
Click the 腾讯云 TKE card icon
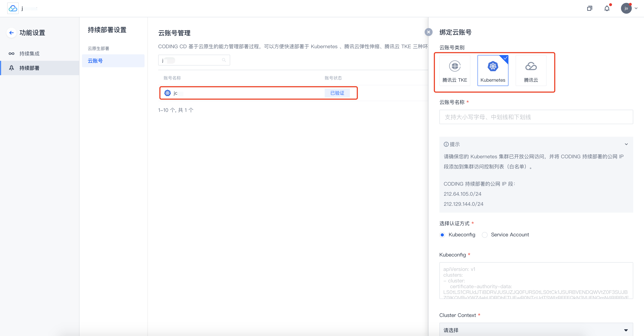(455, 66)
